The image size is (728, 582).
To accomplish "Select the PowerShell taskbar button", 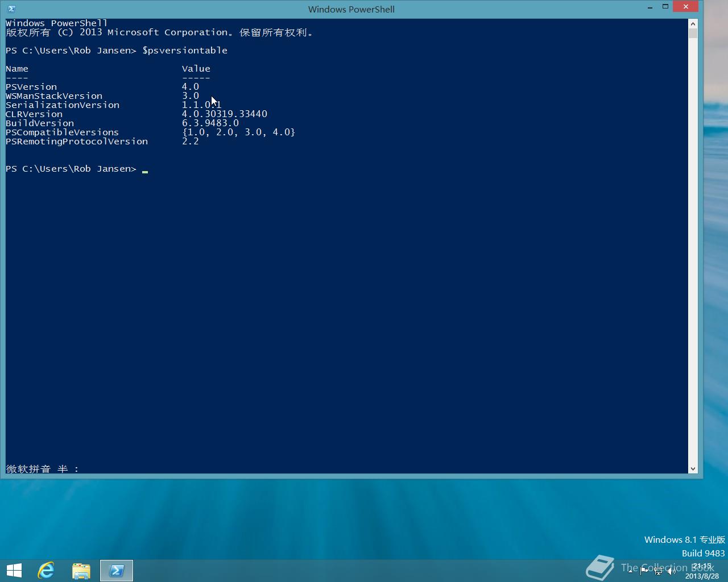I will tap(117, 571).
